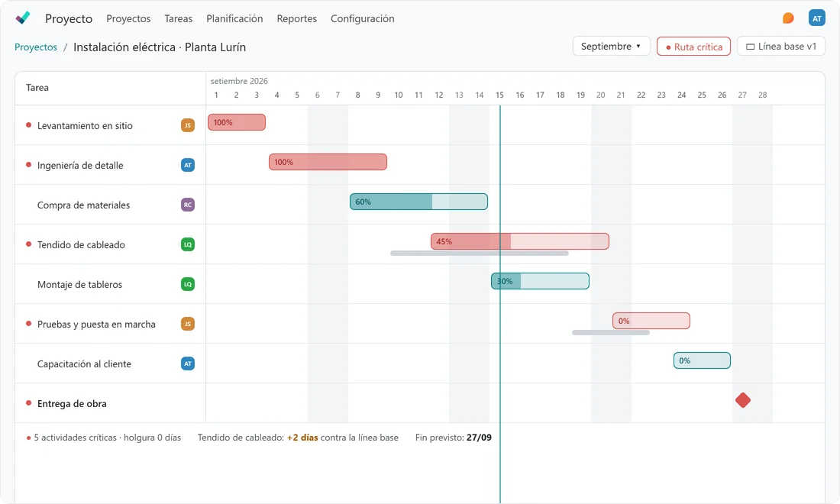Screen dimensions: 840x504
Task: Click AT avatar on Capacitación al cliente row
Action: point(188,363)
